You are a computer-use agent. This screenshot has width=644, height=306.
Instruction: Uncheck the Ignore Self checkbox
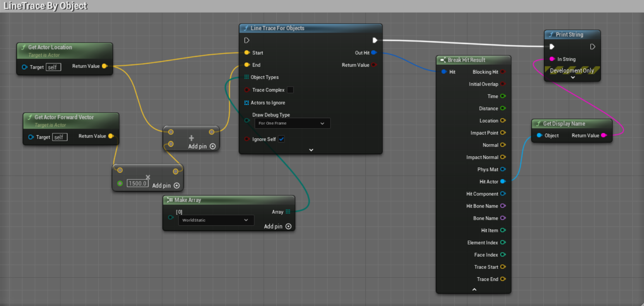click(281, 139)
